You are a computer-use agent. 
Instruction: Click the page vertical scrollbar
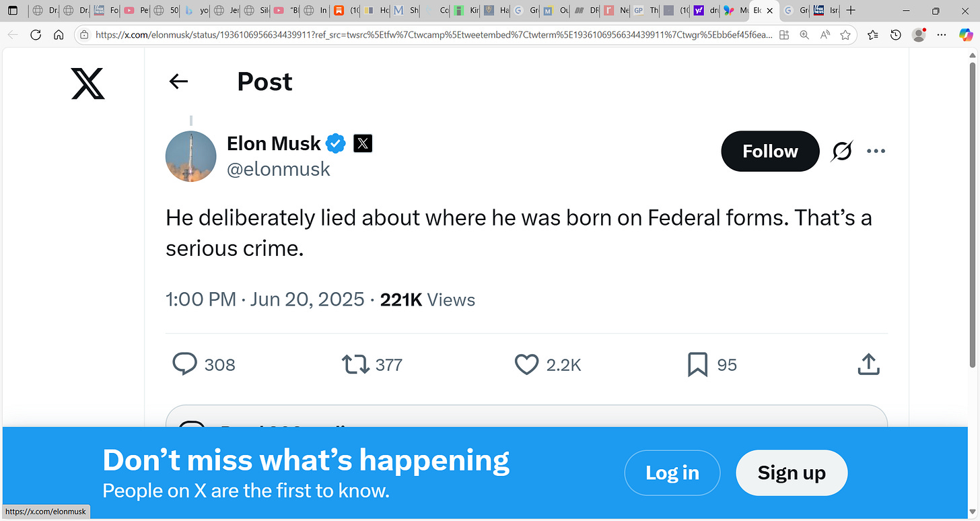[x=972, y=215]
